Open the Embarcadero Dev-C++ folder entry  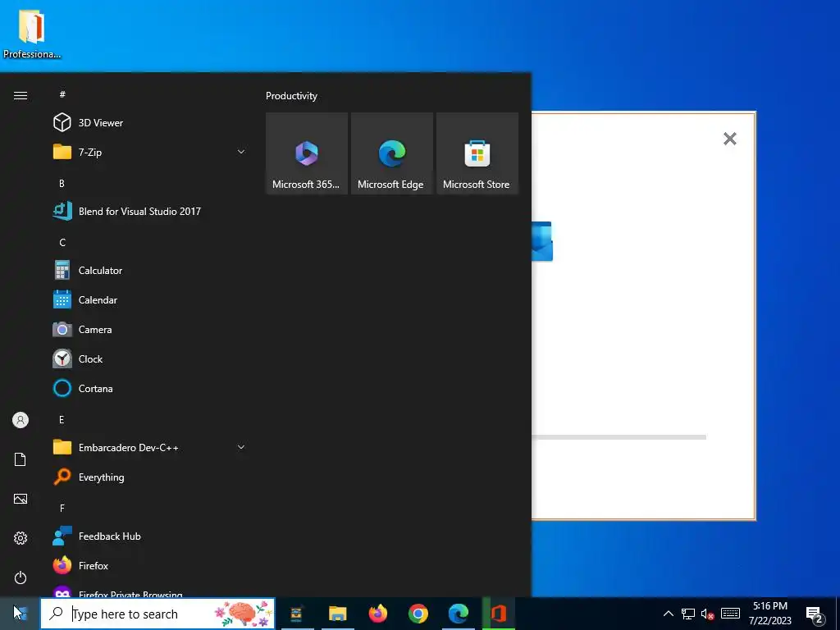[150, 447]
